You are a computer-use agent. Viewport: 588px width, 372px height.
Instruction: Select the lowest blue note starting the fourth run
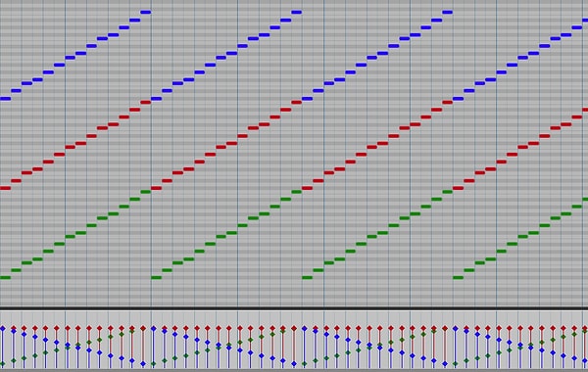458,99
